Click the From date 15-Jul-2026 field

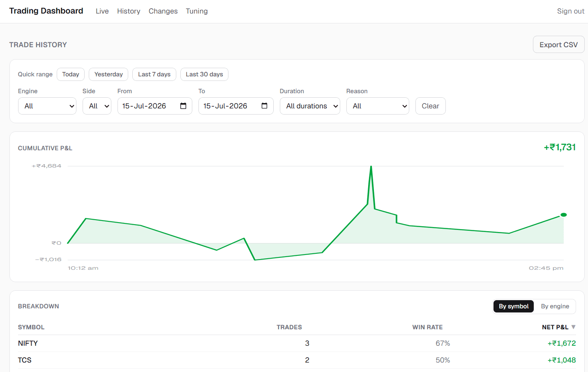155,106
